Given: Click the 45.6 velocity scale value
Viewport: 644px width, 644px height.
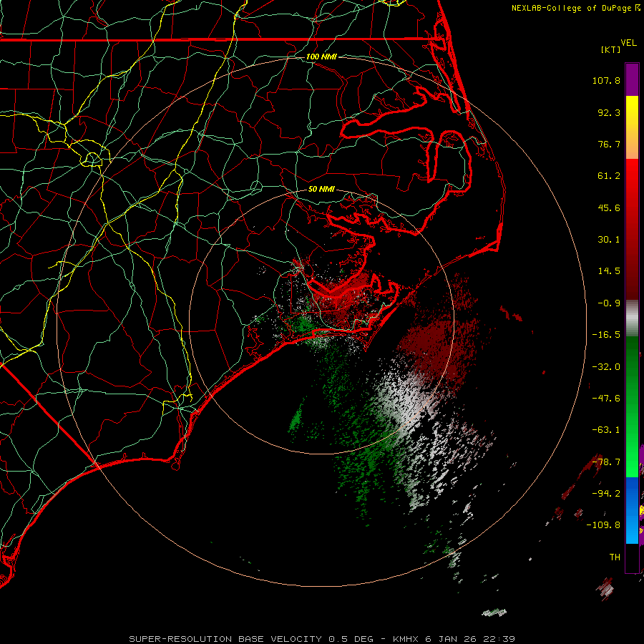Looking at the screenshot, I should [609, 208].
